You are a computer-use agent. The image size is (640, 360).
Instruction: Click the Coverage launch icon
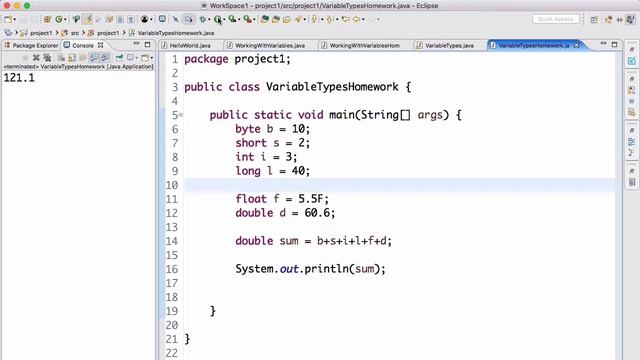coord(232,19)
